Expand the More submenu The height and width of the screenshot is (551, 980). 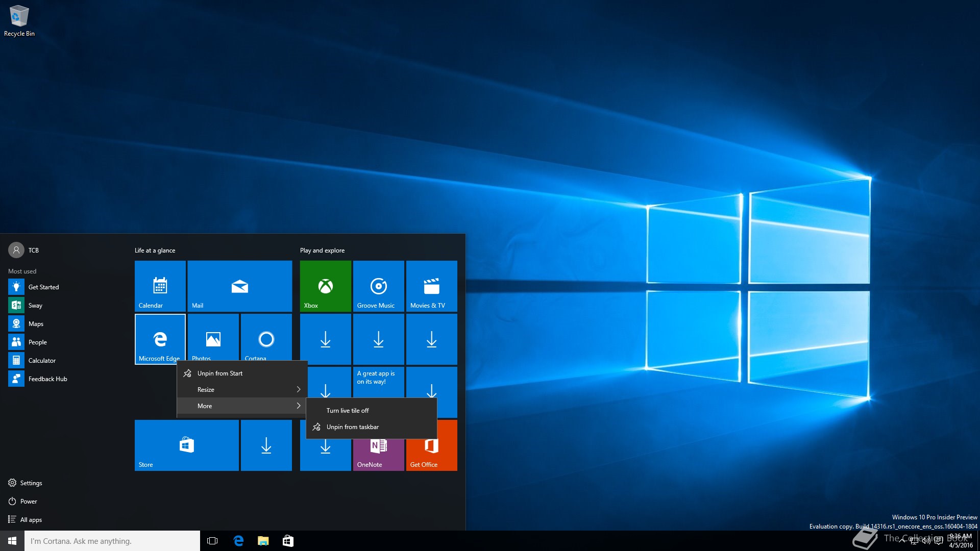coord(242,406)
